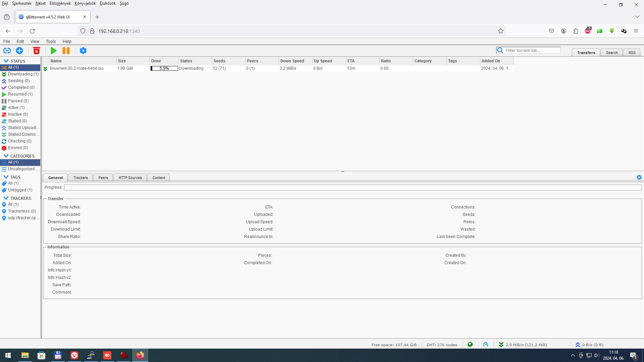This screenshot has width=644, height=362.
Task: Collapse the CATEGORIES filter section
Action: coord(6,156)
